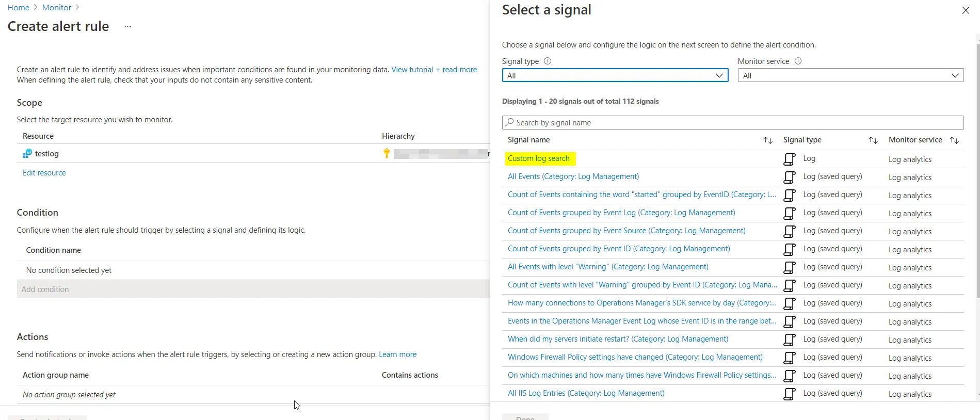
Task: Click the log icon beside Custom log search
Action: pyautogui.click(x=789, y=159)
